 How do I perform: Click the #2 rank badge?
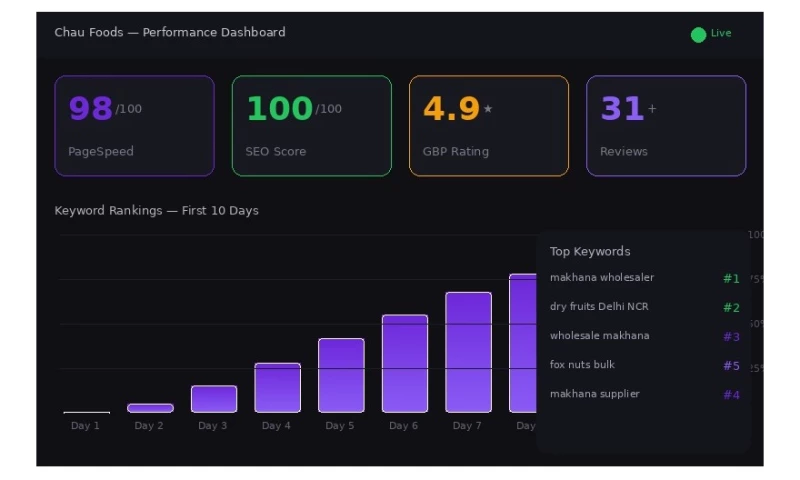731,308
